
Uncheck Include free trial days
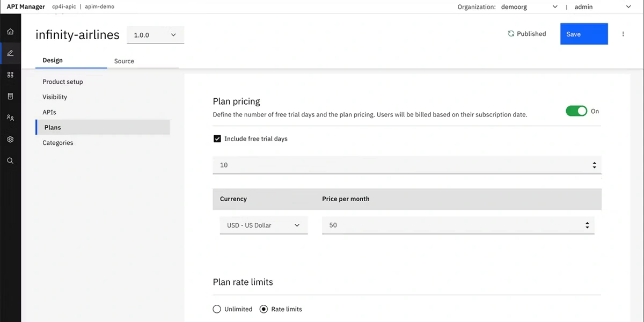217,139
